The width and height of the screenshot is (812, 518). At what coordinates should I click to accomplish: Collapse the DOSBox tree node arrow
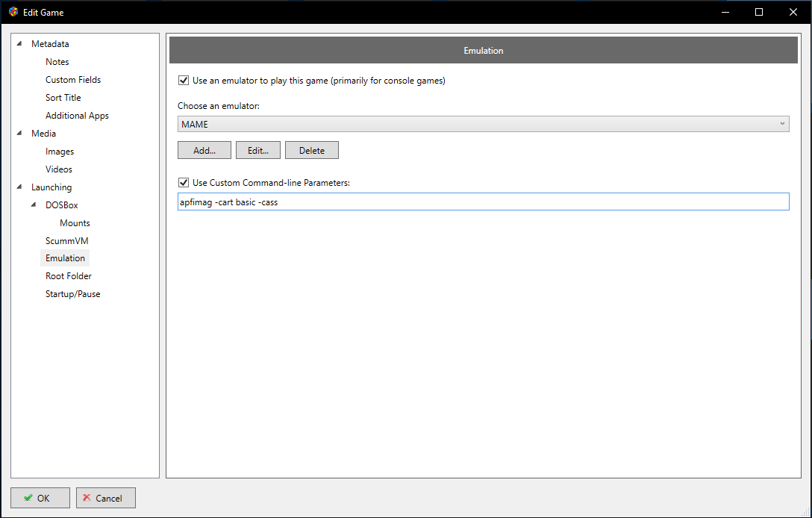(34, 205)
